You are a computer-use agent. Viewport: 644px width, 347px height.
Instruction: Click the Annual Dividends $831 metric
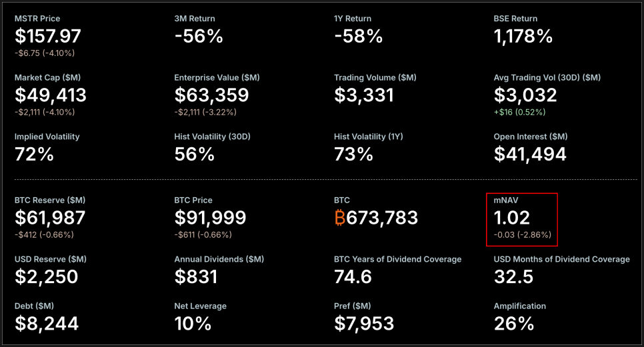(x=196, y=276)
